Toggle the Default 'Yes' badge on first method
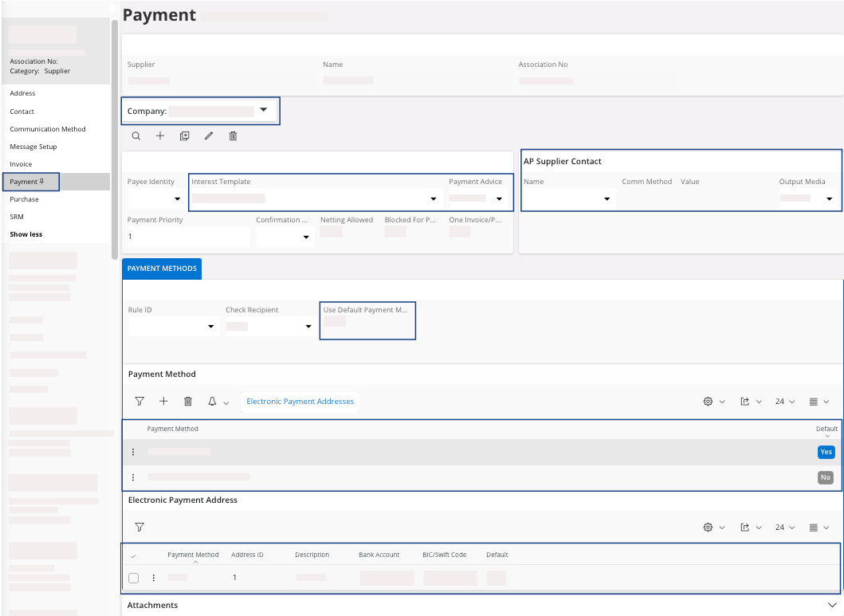This screenshot has width=844, height=616. coord(826,452)
